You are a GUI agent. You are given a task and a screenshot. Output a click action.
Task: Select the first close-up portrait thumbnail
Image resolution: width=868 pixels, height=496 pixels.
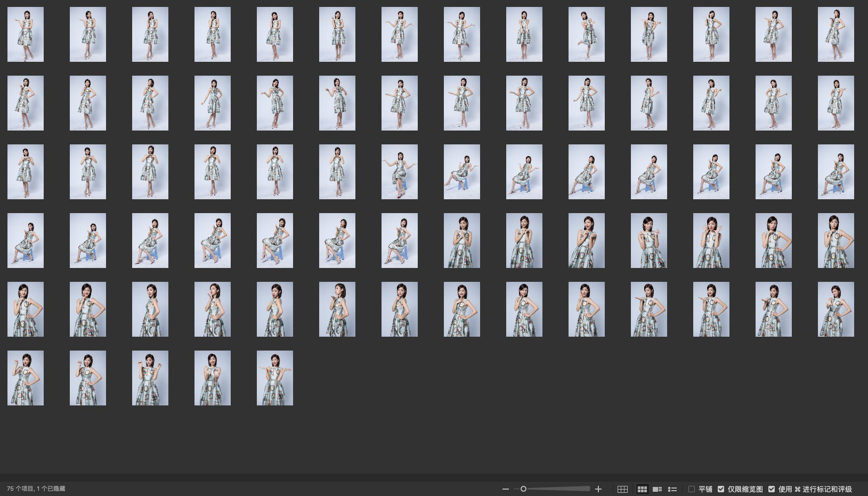[462, 241]
